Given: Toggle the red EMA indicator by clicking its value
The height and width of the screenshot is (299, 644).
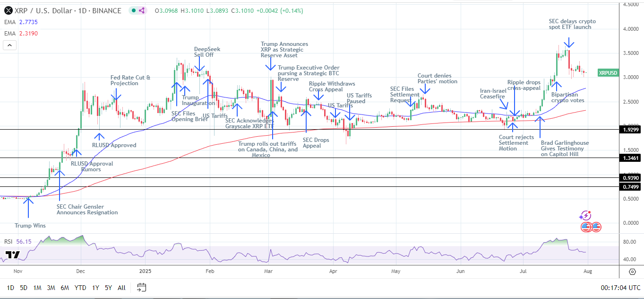Looking at the screenshot, I should tap(28, 33).
